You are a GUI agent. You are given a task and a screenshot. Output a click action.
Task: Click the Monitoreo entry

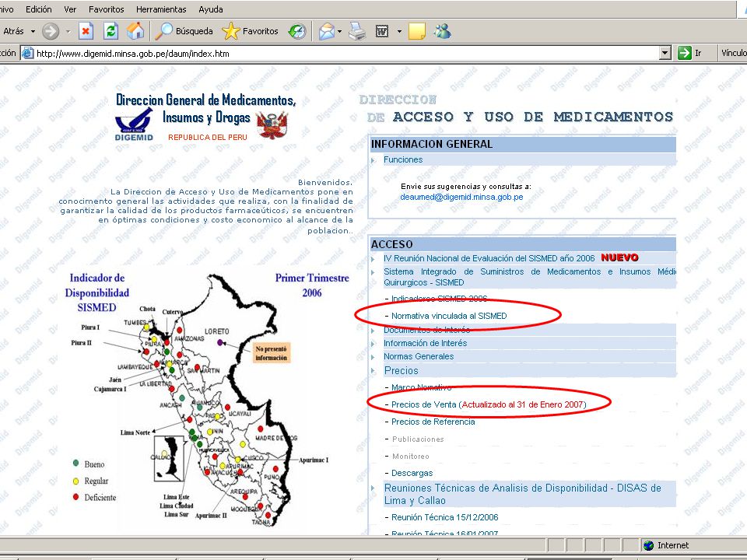pyautogui.click(x=411, y=457)
